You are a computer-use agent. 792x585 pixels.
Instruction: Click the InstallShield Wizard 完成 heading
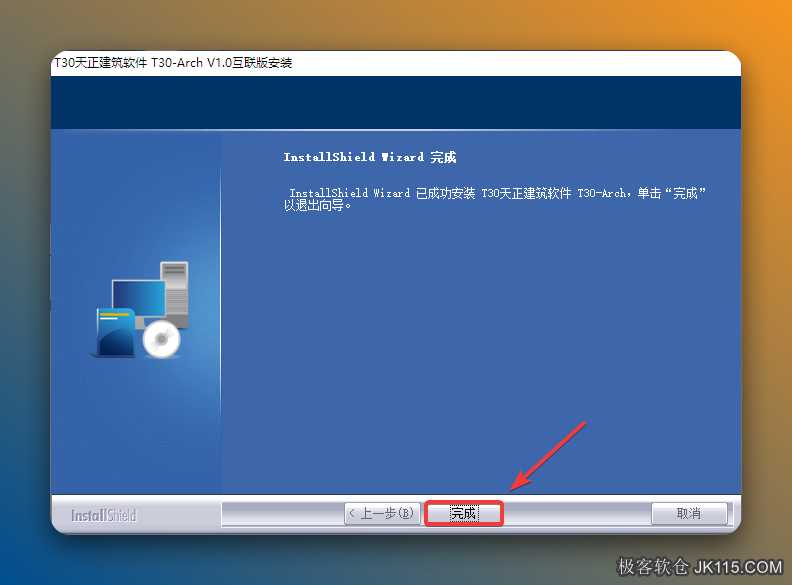pos(370,157)
